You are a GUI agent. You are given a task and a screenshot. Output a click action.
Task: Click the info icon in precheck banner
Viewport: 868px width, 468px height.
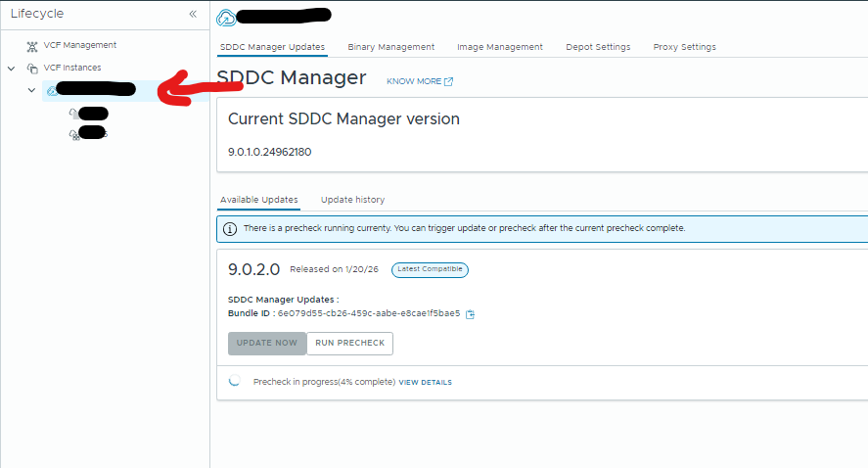pos(230,229)
